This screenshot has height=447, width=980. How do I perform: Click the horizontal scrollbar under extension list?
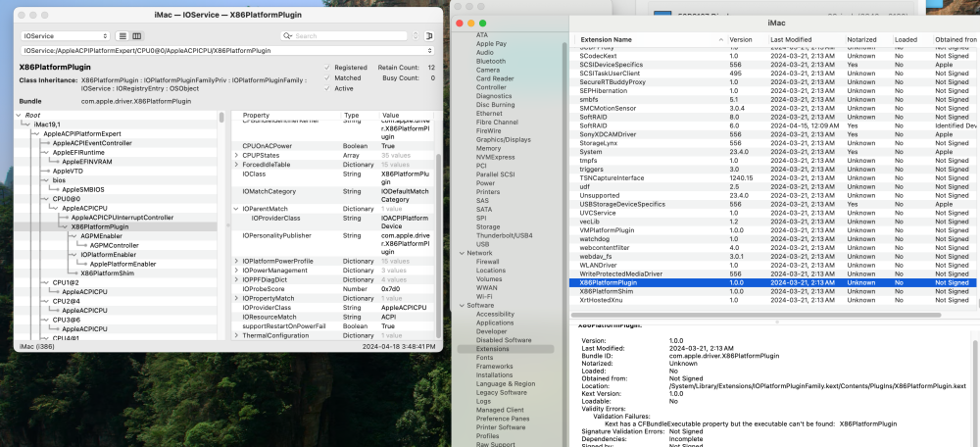coord(755,315)
